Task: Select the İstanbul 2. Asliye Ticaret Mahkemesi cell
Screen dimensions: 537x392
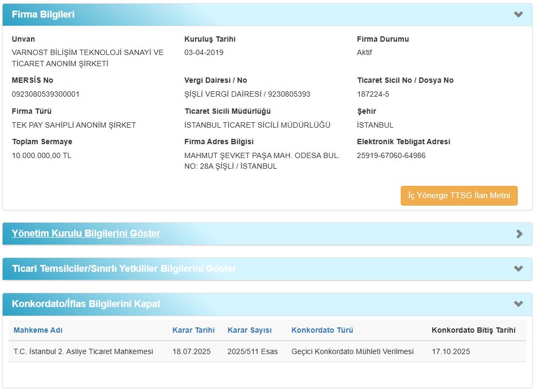Action: 83,351
